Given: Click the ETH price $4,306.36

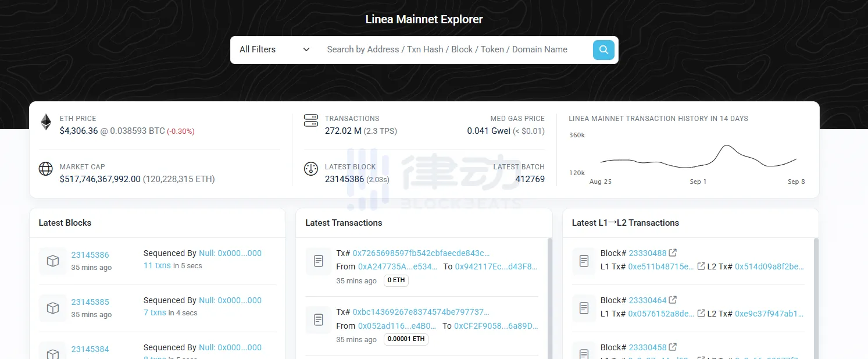Looking at the screenshot, I should coord(78,131).
